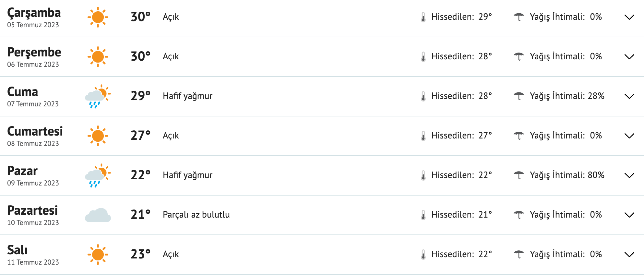Expand the Cumartesi row
Screen dimensions: 644x275
629,136
